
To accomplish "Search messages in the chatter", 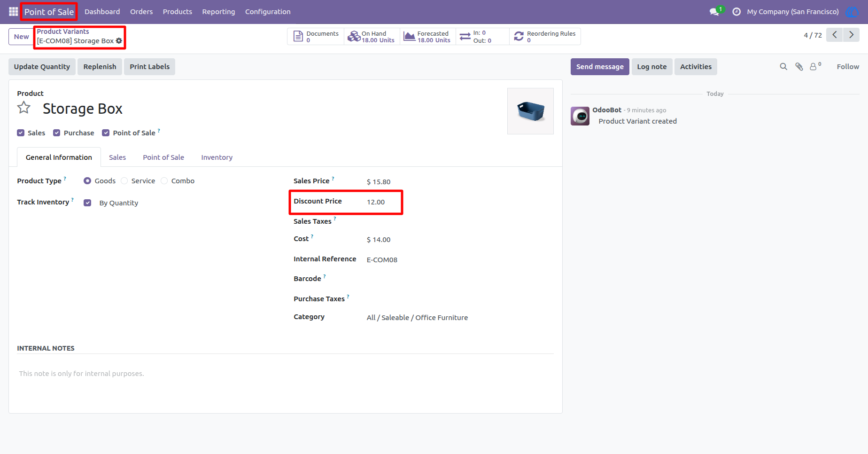I will point(783,67).
